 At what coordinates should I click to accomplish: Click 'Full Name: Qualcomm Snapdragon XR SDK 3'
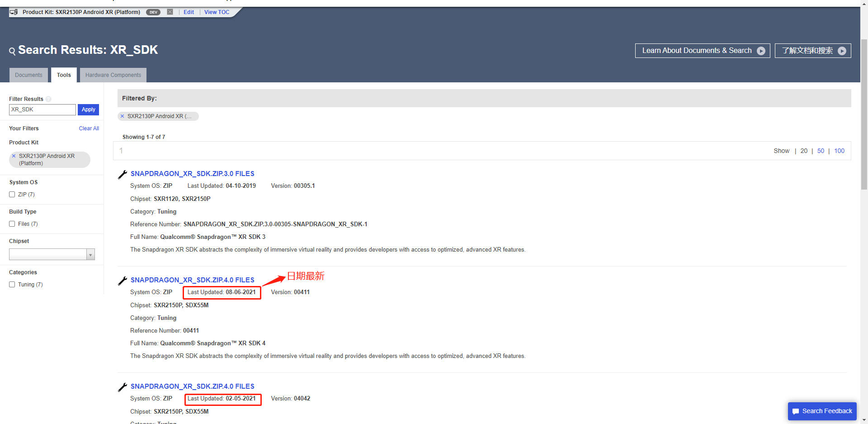click(x=198, y=237)
